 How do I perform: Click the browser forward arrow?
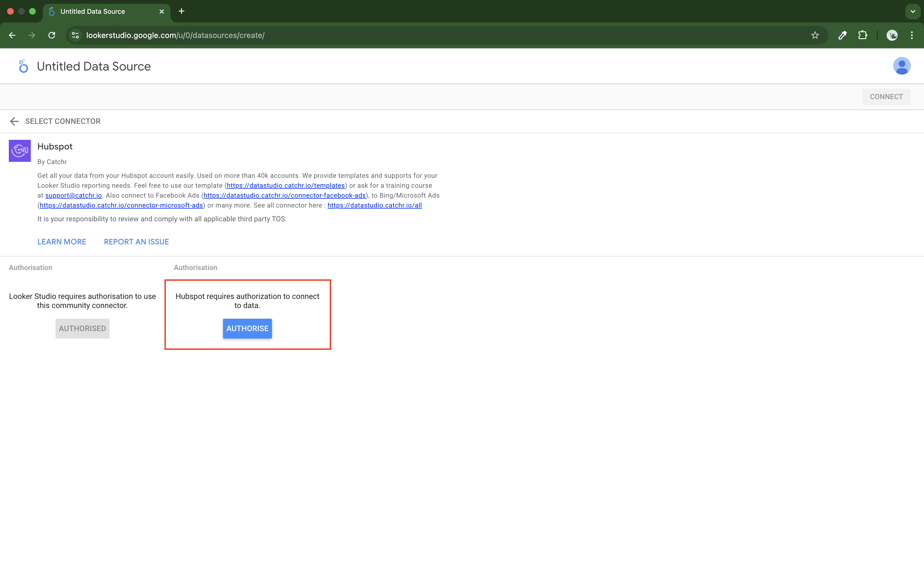pos(32,35)
